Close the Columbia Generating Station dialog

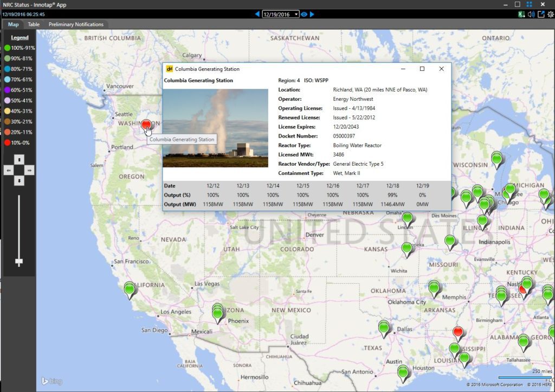pos(441,69)
